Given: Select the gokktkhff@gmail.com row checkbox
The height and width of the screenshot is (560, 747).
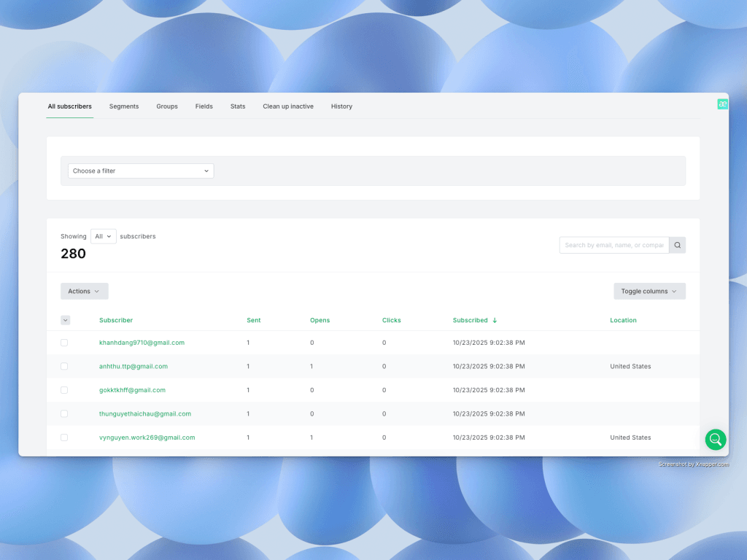Looking at the screenshot, I should click(64, 391).
